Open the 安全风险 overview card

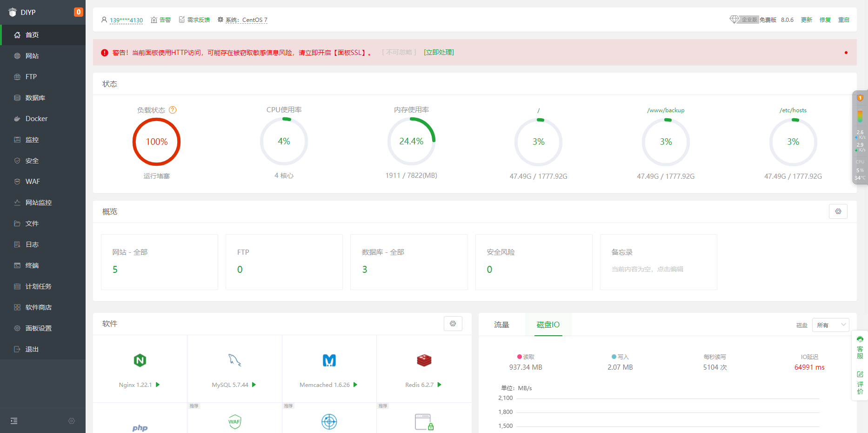point(534,262)
